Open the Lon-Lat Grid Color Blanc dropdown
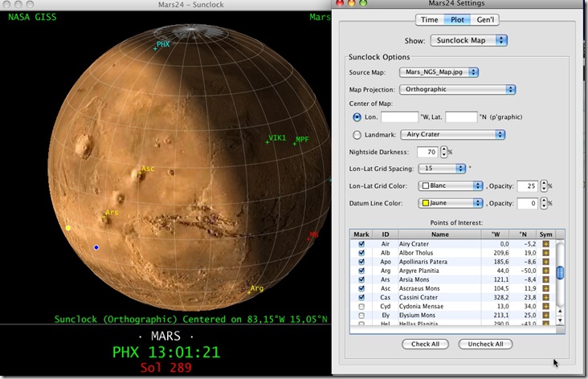This screenshot has width=588, height=379. [451, 185]
